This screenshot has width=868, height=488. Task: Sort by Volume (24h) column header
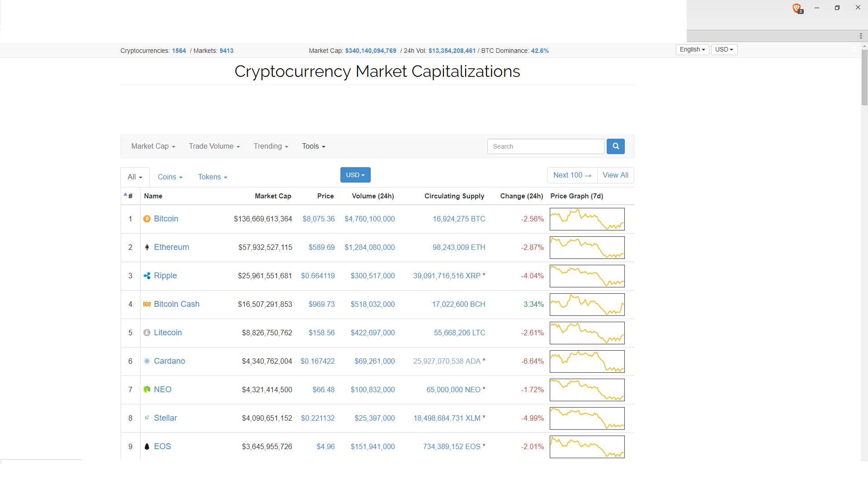[x=373, y=196]
